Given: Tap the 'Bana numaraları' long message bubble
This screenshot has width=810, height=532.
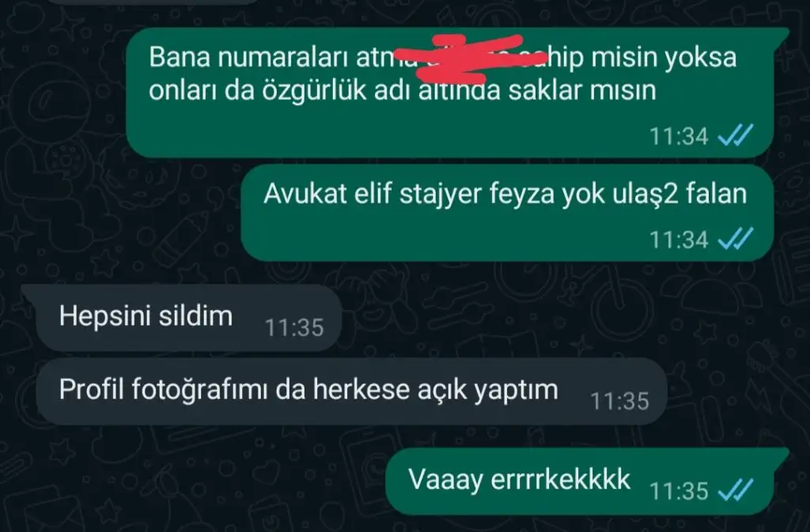Looking at the screenshot, I should 450,92.
